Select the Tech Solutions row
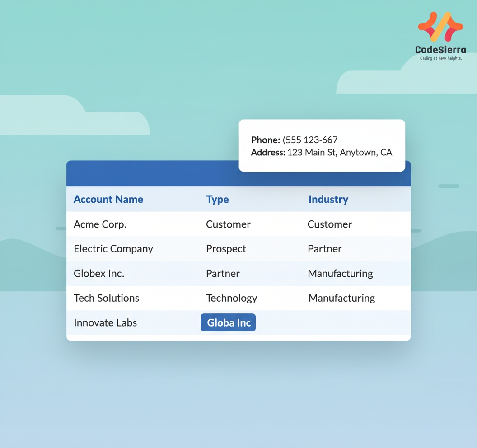This screenshot has height=448, width=477. point(106,298)
